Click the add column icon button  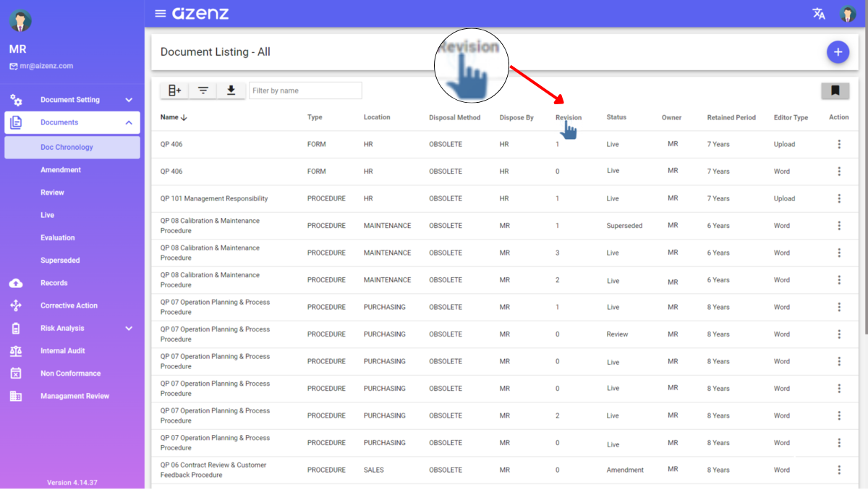pyautogui.click(x=174, y=90)
